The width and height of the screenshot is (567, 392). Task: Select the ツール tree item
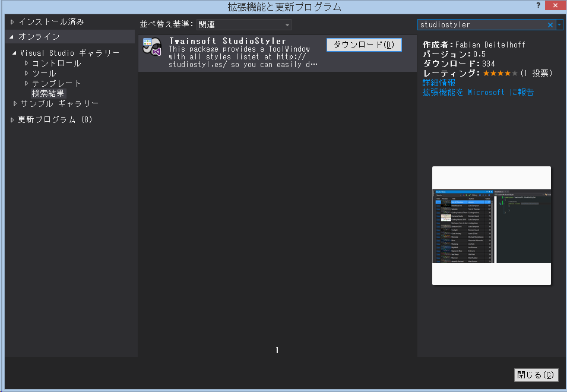(44, 73)
